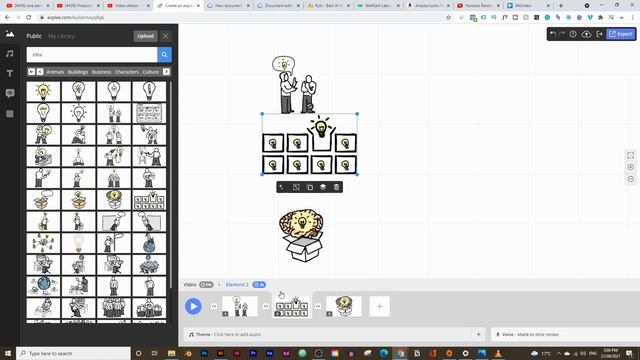Click the crop/flip icon in element toolbar
This screenshot has width=640, height=360.
click(296, 187)
